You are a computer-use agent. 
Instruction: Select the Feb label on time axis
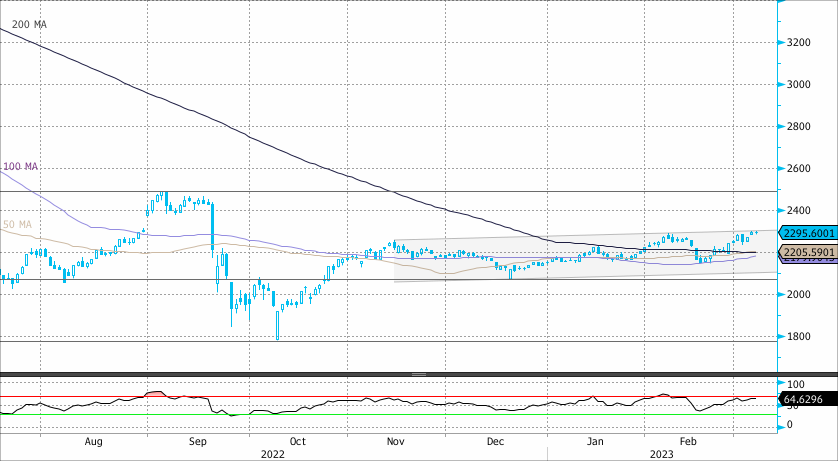[x=689, y=440]
